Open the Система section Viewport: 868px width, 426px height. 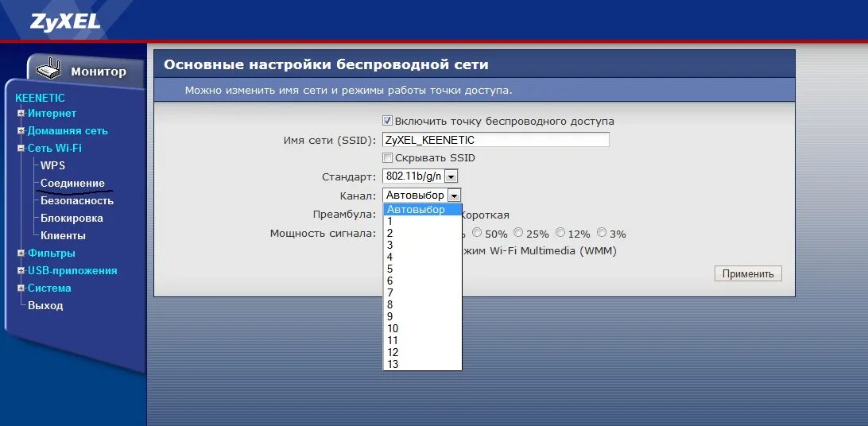point(49,289)
